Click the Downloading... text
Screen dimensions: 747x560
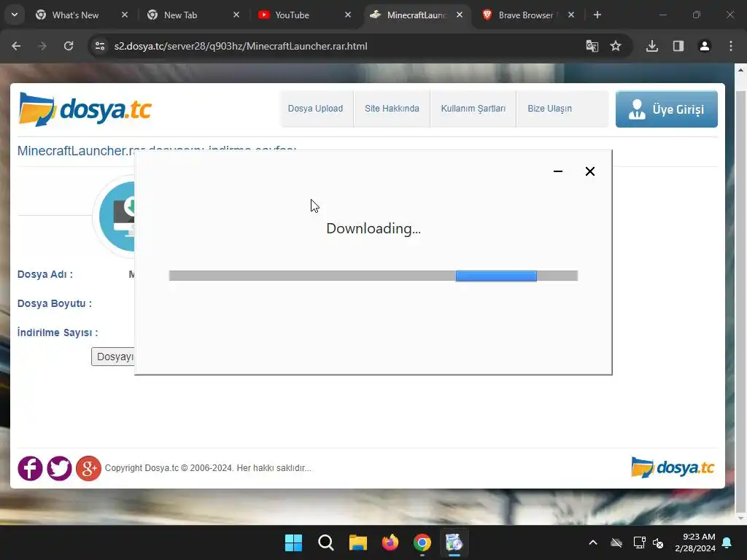(x=373, y=228)
